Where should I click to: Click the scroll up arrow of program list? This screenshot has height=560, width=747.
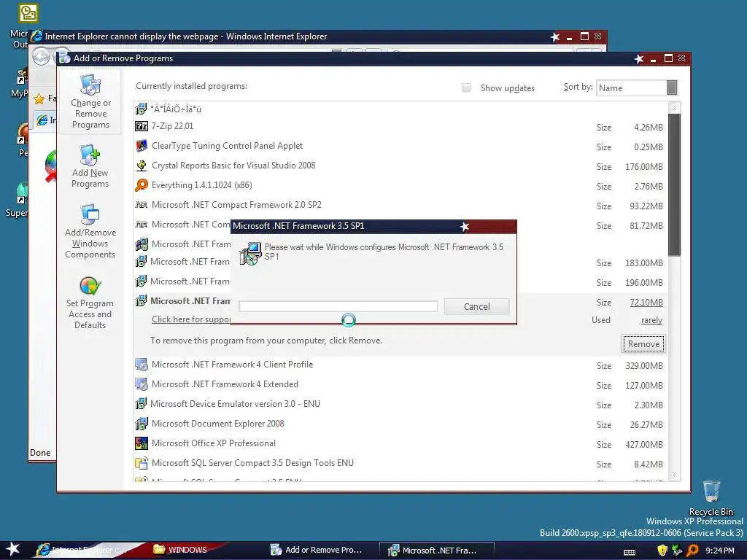674,108
